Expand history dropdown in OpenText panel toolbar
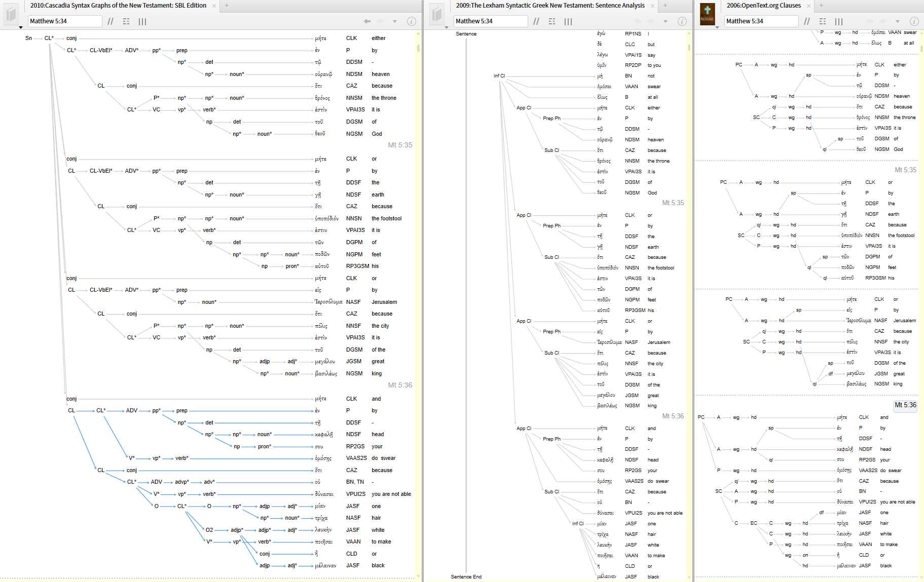Screen dimensions: 924x582 (x=898, y=21)
